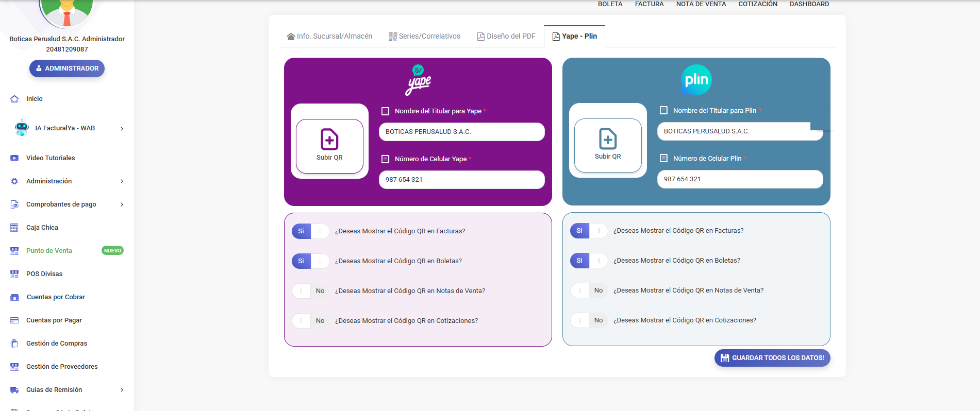Open Cuentas por Pagar sidebar link
The image size is (980, 411).
click(x=54, y=320)
